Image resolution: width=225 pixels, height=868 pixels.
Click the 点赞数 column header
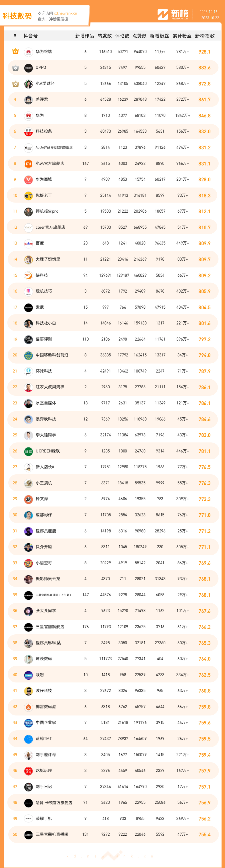point(140,36)
